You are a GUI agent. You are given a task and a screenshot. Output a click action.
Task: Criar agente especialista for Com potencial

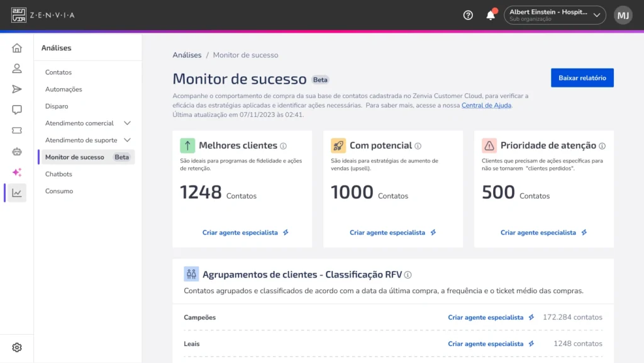392,232
